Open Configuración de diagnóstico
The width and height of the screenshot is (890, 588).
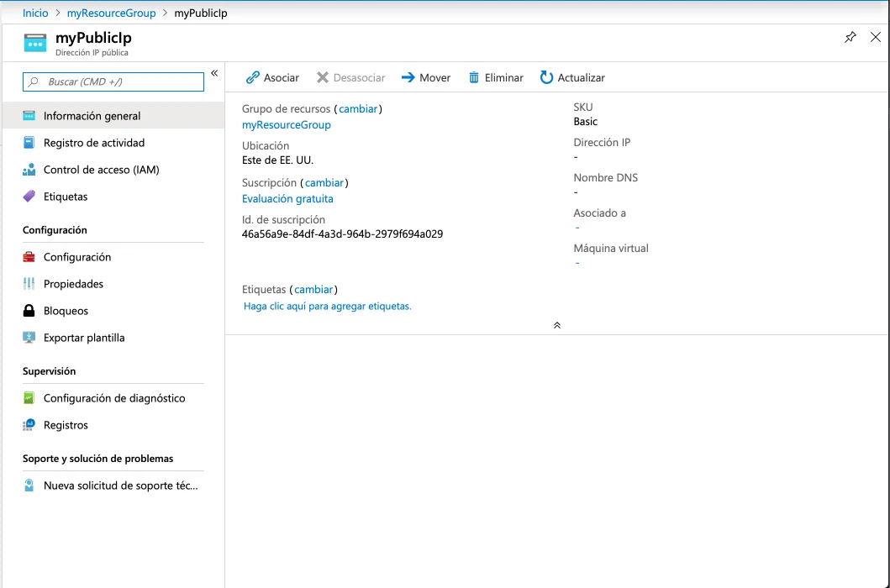tap(113, 398)
